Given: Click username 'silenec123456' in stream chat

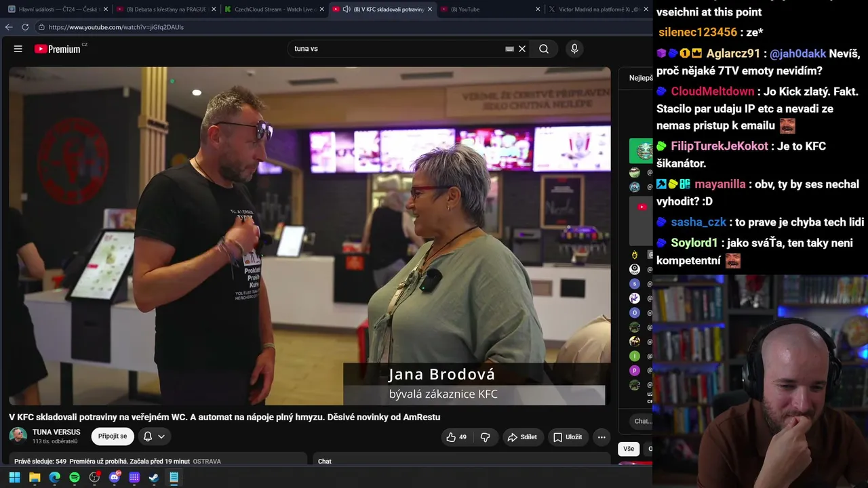Looking at the screenshot, I should [x=698, y=32].
